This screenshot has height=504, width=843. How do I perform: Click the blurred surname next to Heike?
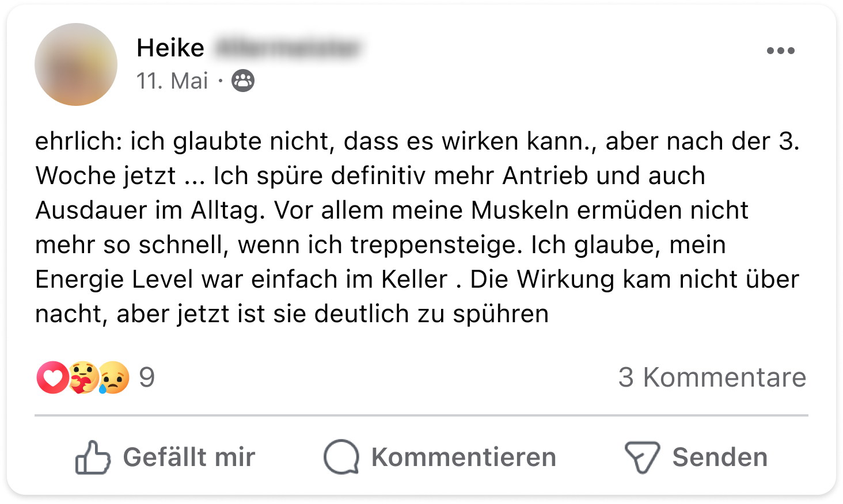[287, 48]
